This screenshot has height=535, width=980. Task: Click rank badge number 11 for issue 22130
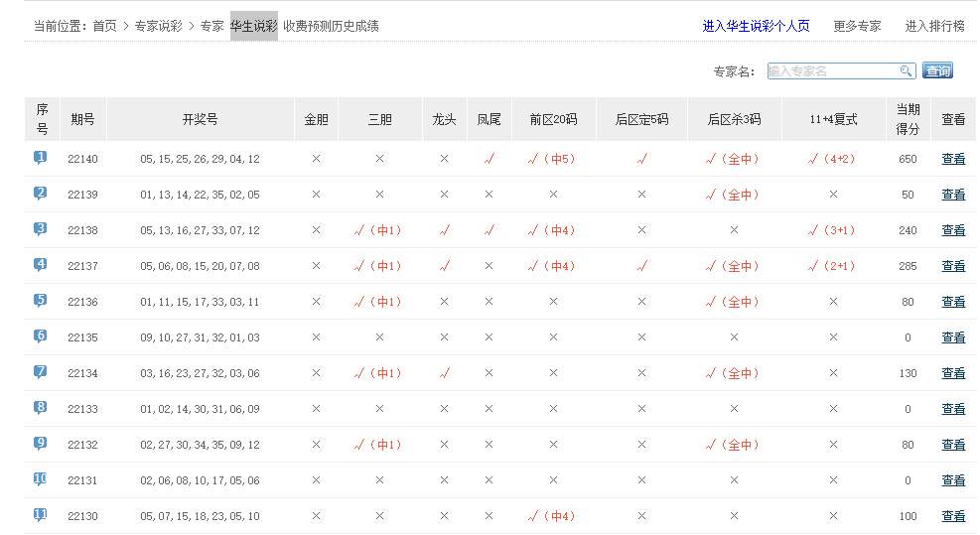(41, 515)
